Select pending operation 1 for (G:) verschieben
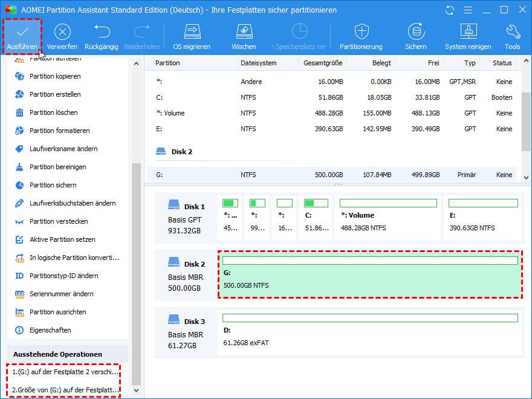The image size is (532, 399). pos(65,372)
